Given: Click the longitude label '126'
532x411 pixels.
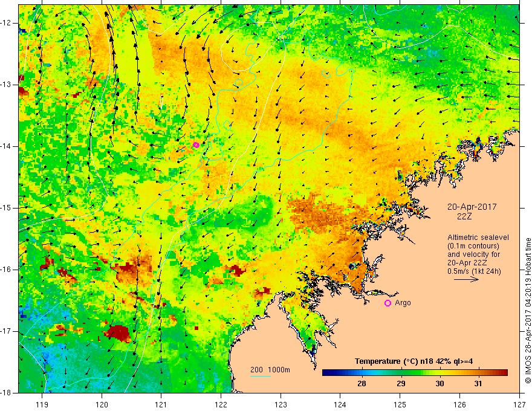Looking at the screenshot, I should 459,404.
